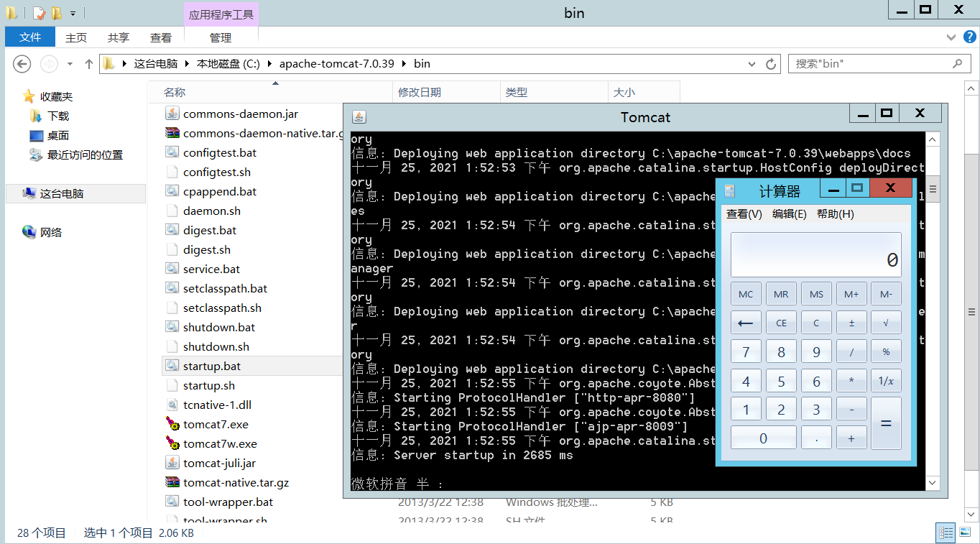Click the Calculator 1/x button
Screen dimensions: 980x544
[x=886, y=381]
